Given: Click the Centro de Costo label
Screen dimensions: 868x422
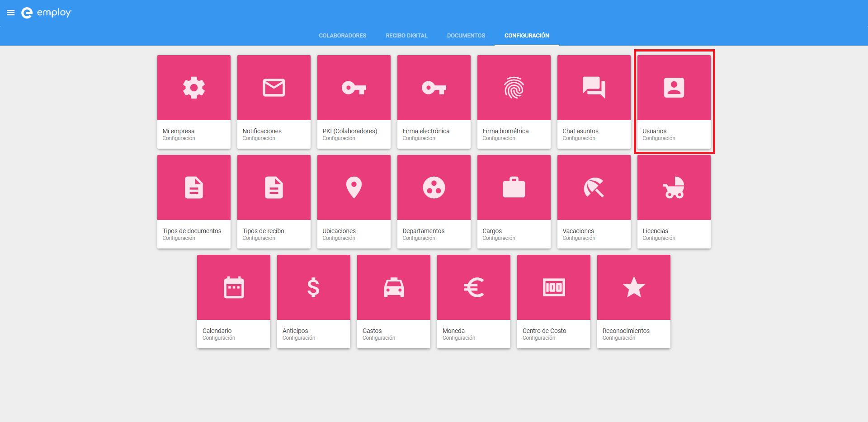Looking at the screenshot, I should point(544,331).
